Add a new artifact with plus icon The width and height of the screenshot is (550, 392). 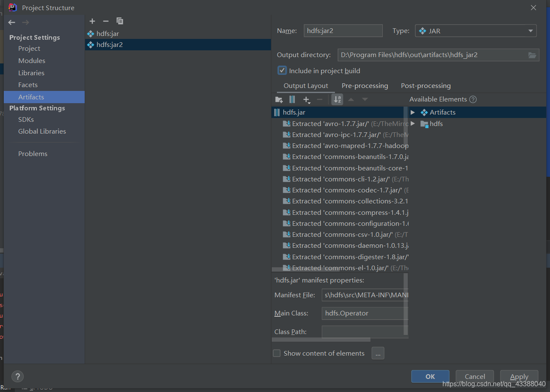92,21
